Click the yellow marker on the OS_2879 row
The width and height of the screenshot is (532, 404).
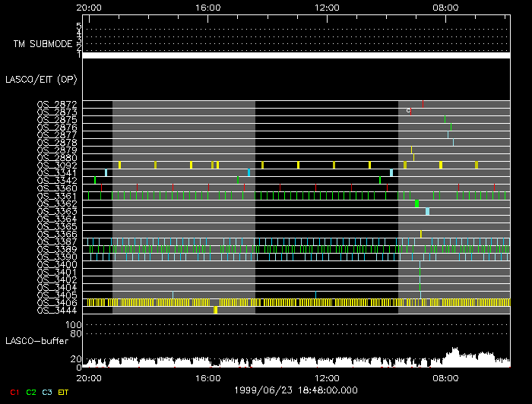[x=411, y=150]
